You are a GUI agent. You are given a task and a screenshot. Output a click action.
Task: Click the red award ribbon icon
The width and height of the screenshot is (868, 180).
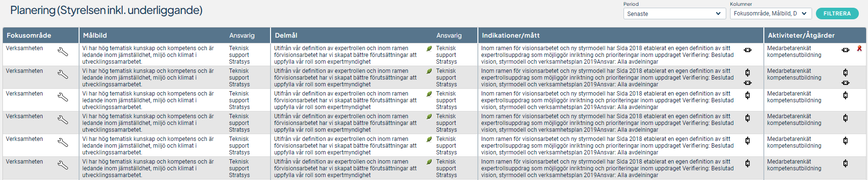tap(859, 49)
